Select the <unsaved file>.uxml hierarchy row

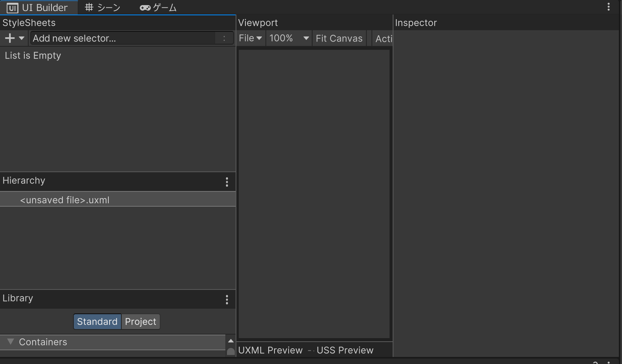point(118,200)
